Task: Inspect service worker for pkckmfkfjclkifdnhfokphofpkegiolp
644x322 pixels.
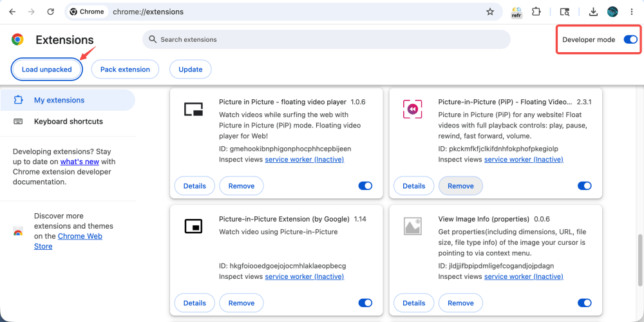Action: [x=524, y=159]
